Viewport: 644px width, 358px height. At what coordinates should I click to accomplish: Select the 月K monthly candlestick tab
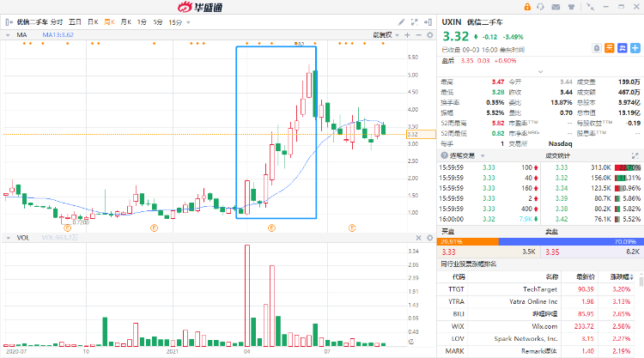click(x=125, y=22)
